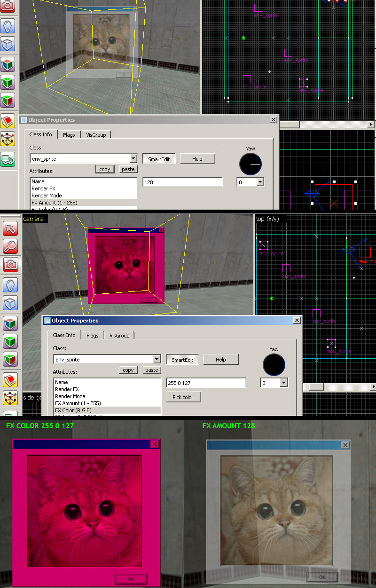376x588 pixels.
Task: Close the Object Properties dialog showing 255 0 127
Action: click(297, 321)
